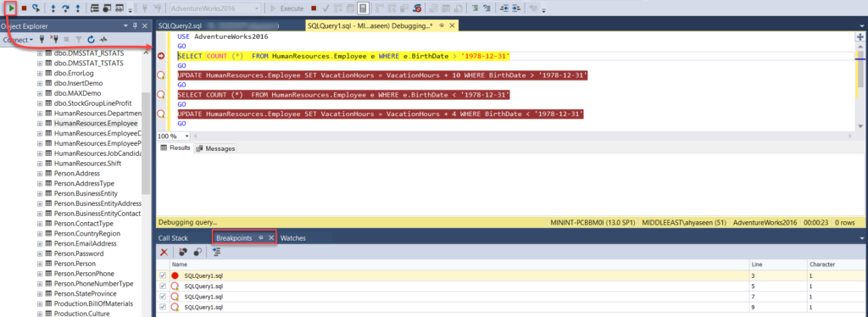Select the HumanResources.Shift table
This screenshot has width=868, height=317.
(x=87, y=164)
